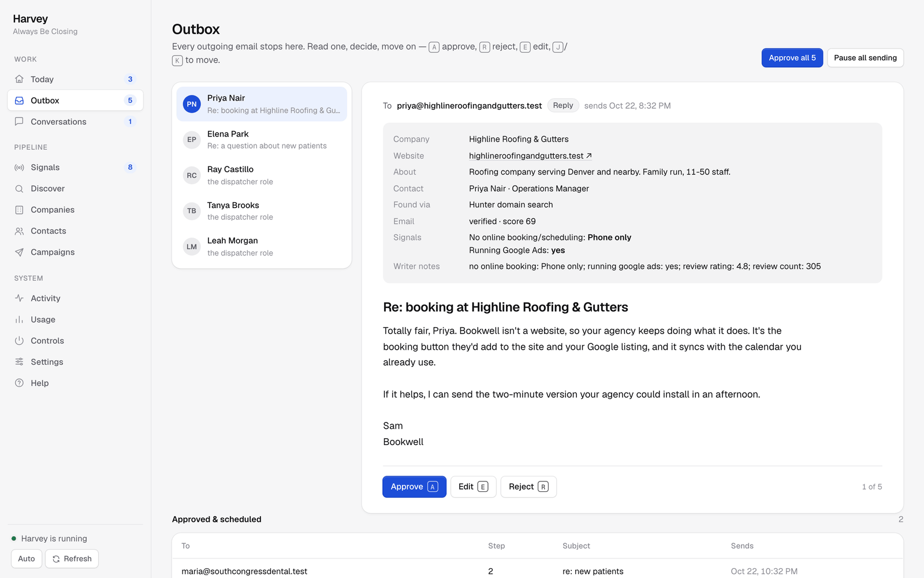Go to Conversations in the sidebar
Image resolution: width=924 pixels, height=578 pixels.
point(75,121)
